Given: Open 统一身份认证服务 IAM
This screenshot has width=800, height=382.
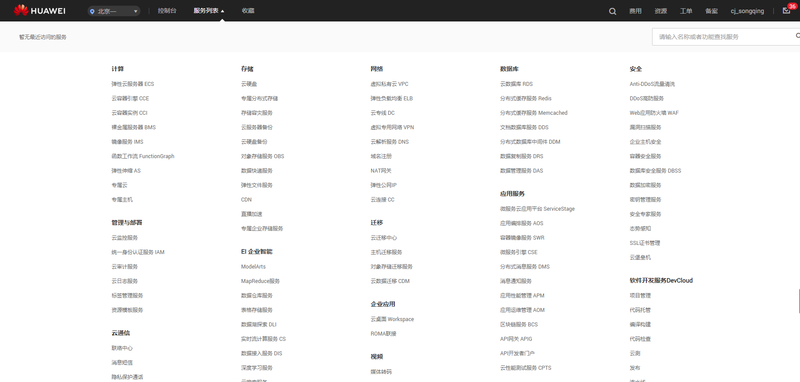Looking at the screenshot, I should [x=138, y=252].
